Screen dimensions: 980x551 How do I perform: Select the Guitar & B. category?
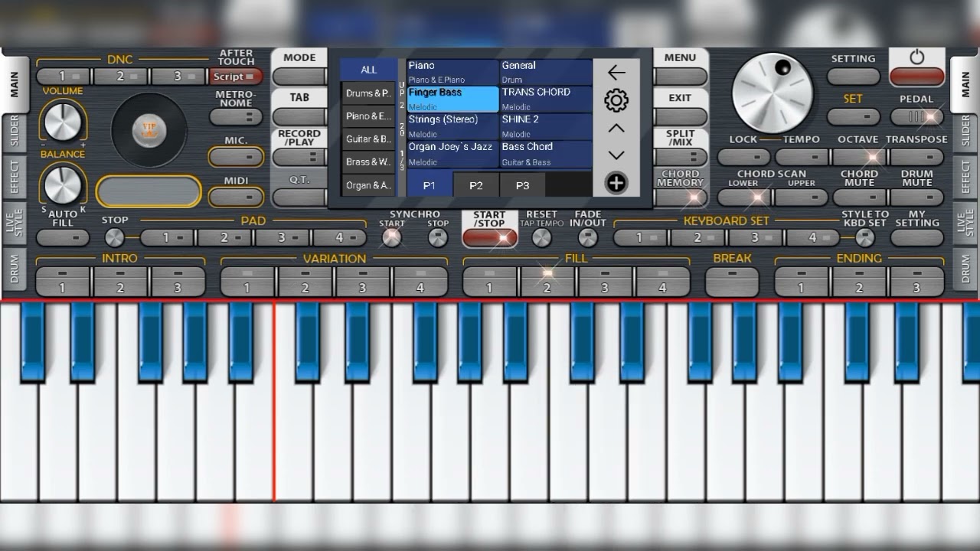369,139
